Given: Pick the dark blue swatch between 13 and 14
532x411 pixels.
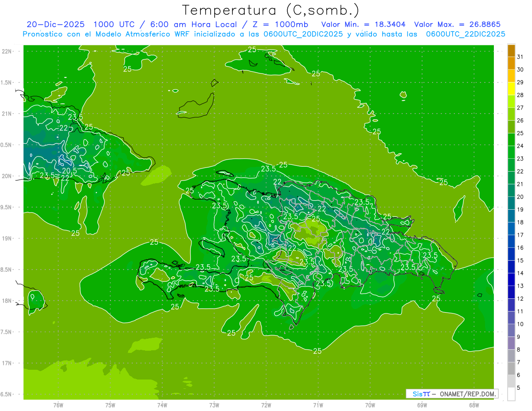Looking at the screenshot, I should (x=511, y=280).
